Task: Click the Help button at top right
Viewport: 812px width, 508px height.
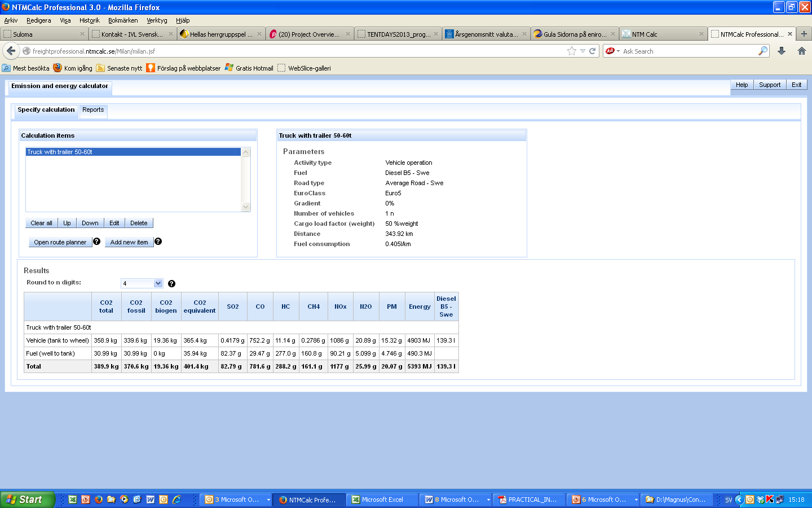Action: [742, 85]
